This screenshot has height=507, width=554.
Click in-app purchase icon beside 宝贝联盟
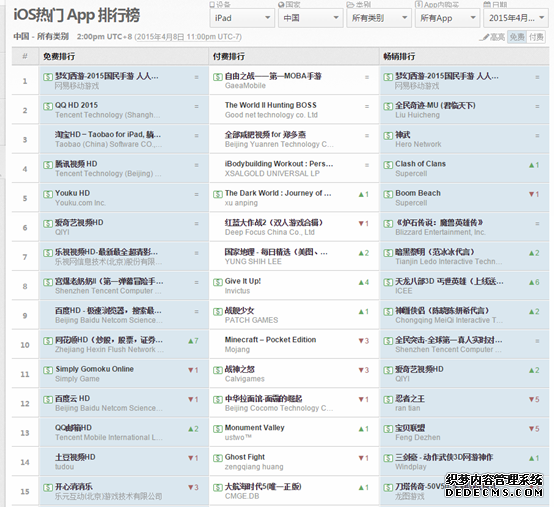point(388,429)
